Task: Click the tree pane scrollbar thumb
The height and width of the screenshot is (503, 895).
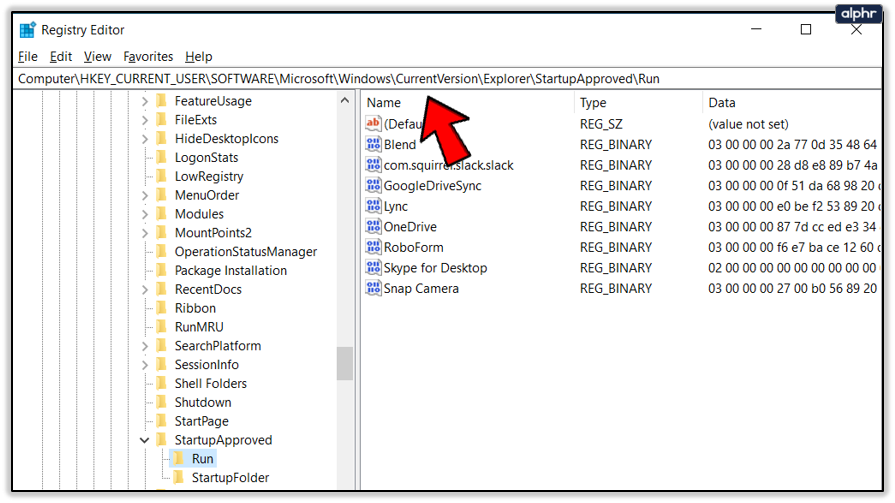Action: tap(345, 363)
